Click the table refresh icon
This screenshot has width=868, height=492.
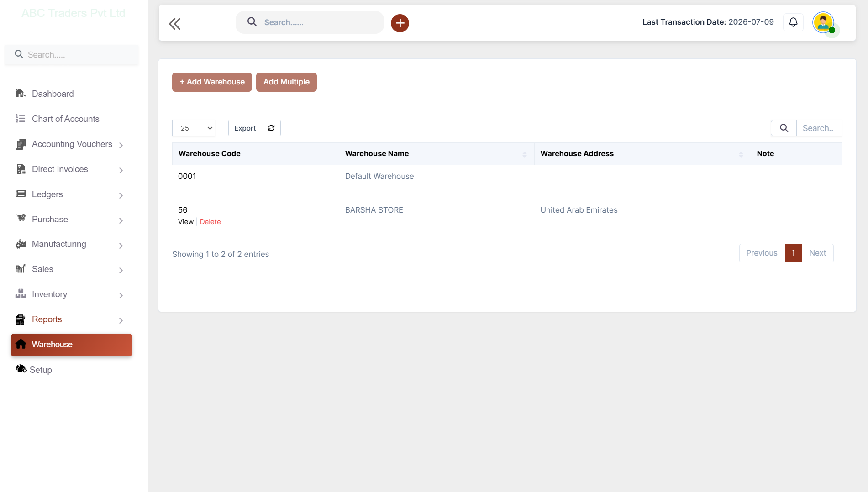pyautogui.click(x=271, y=128)
